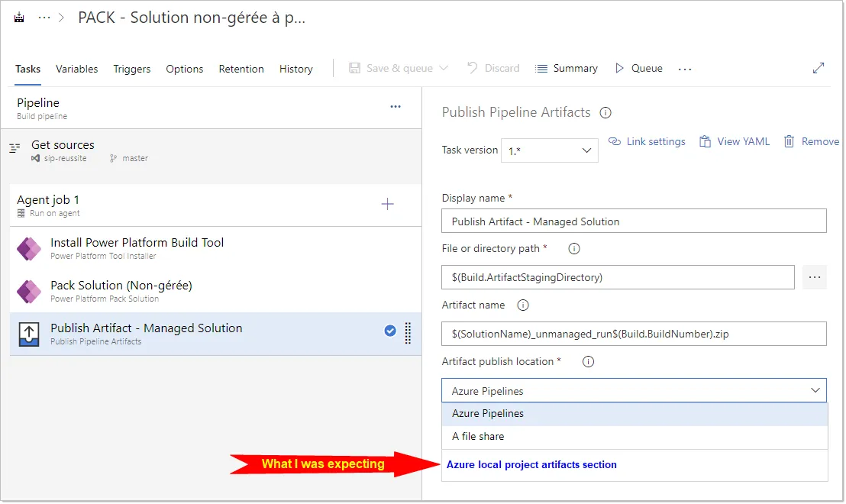This screenshot has width=846, height=504.
Task: Select the Get sources step
Action: click(211, 150)
